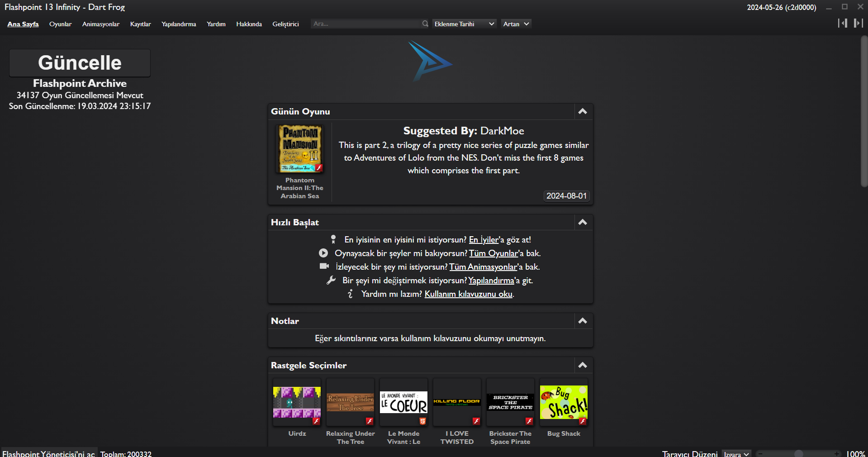Image resolution: width=868 pixels, height=457 pixels.
Task: Click the wrench icon beside Yapılandırma line
Action: tap(331, 280)
